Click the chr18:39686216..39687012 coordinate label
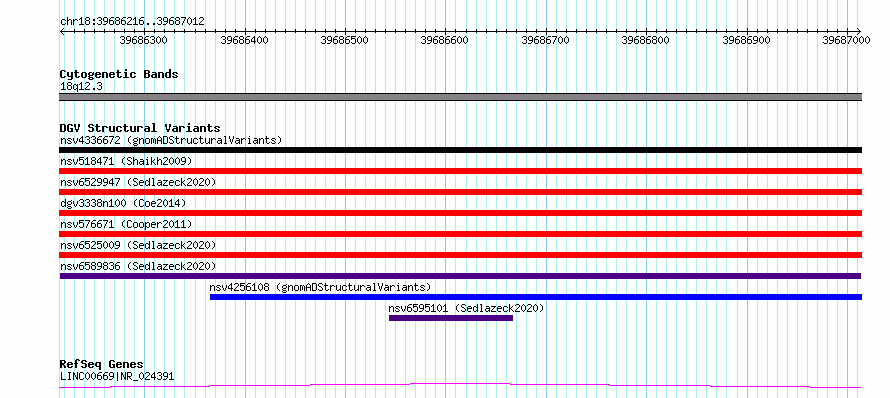Image resolution: width=890 pixels, height=398 pixels. pyautogui.click(x=132, y=22)
